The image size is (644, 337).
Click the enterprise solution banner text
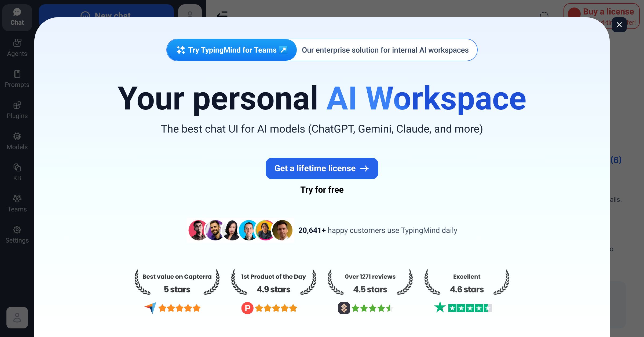click(385, 50)
